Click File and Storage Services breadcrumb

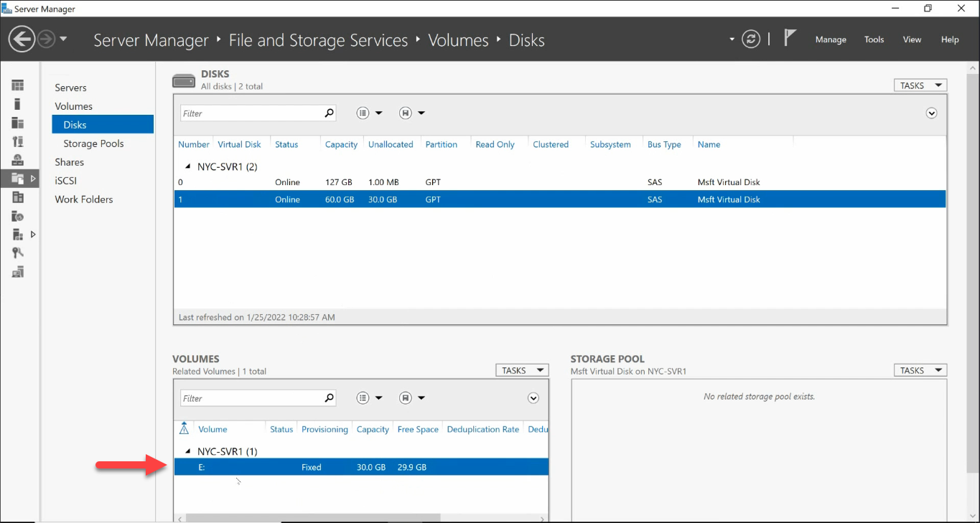coord(318,40)
